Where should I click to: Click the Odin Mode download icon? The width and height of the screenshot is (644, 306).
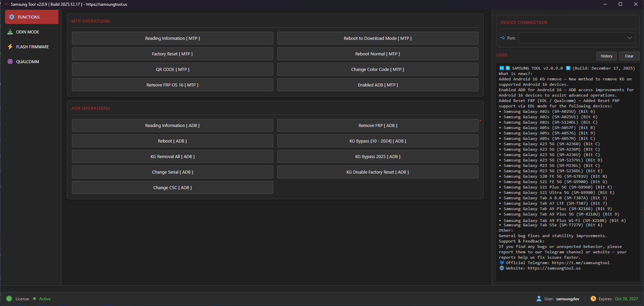10,32
